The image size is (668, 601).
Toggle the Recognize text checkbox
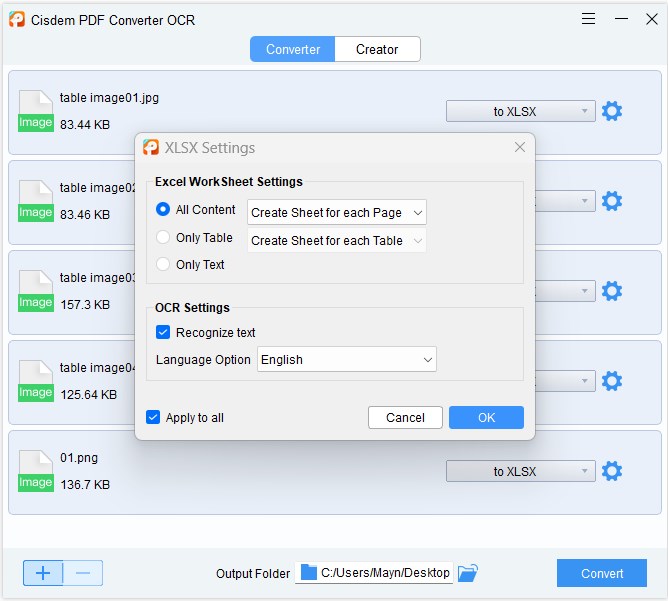click(163, 332)
